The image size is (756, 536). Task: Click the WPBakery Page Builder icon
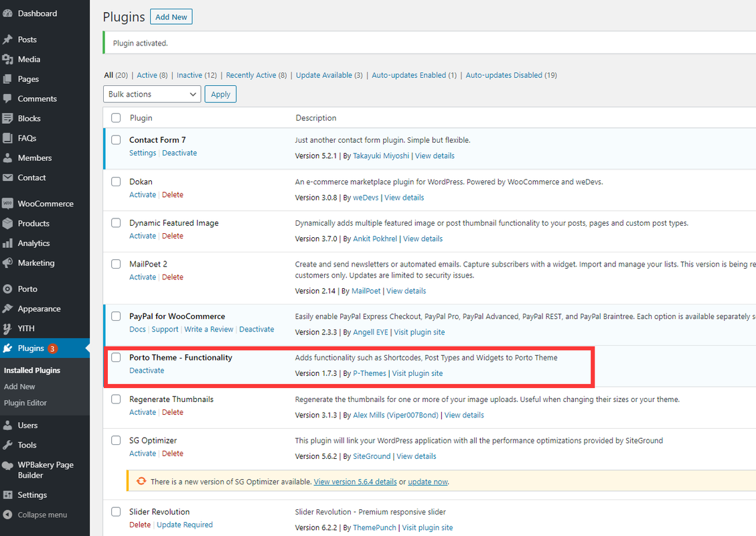(8, 466)
